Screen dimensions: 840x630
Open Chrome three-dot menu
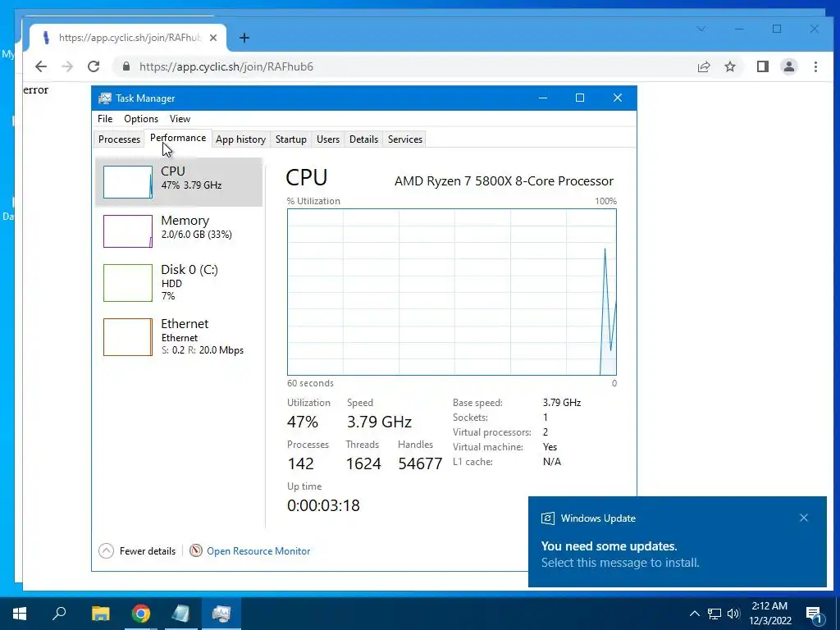point(815,66)
